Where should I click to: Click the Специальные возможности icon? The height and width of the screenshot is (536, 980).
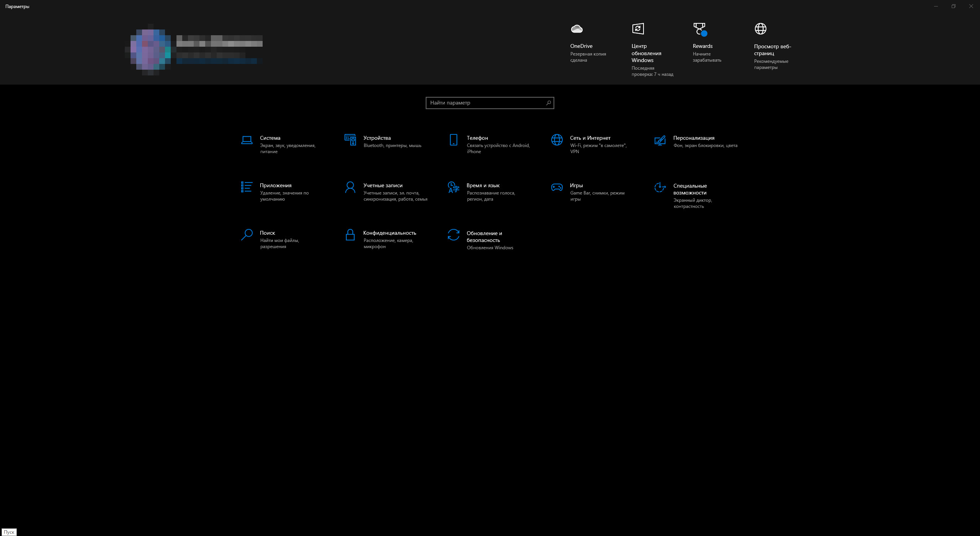pyautogui.click(x=660, y=188)
